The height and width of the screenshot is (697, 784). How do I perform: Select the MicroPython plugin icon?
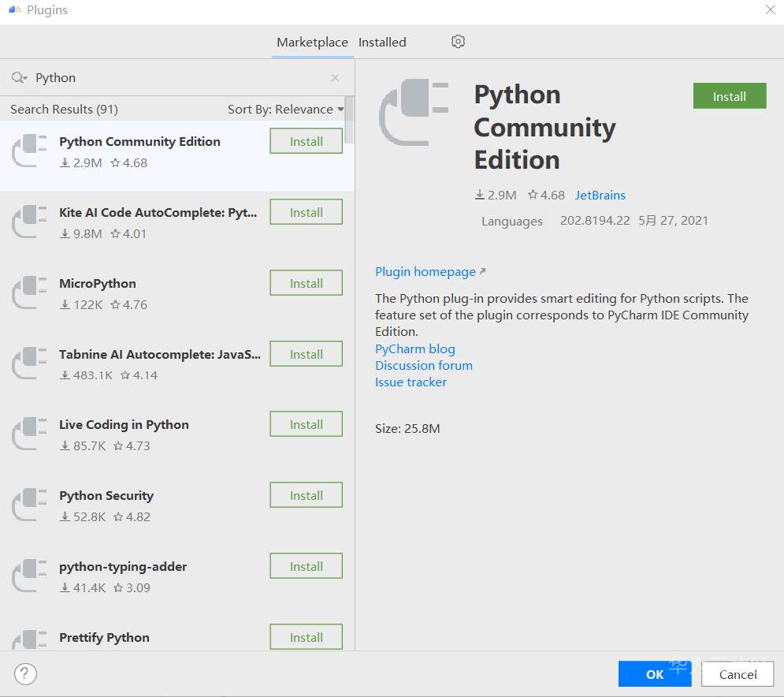(30, 293)
